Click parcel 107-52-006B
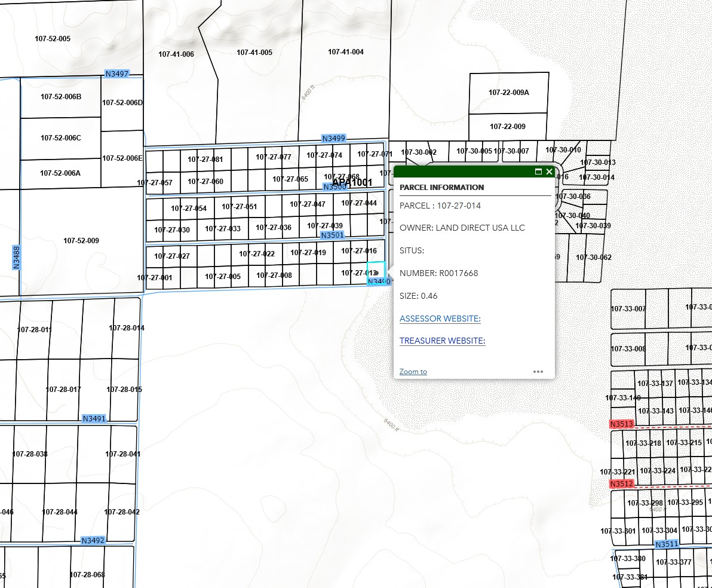Viewport: 712px width, 588px height. coord(61,97)
